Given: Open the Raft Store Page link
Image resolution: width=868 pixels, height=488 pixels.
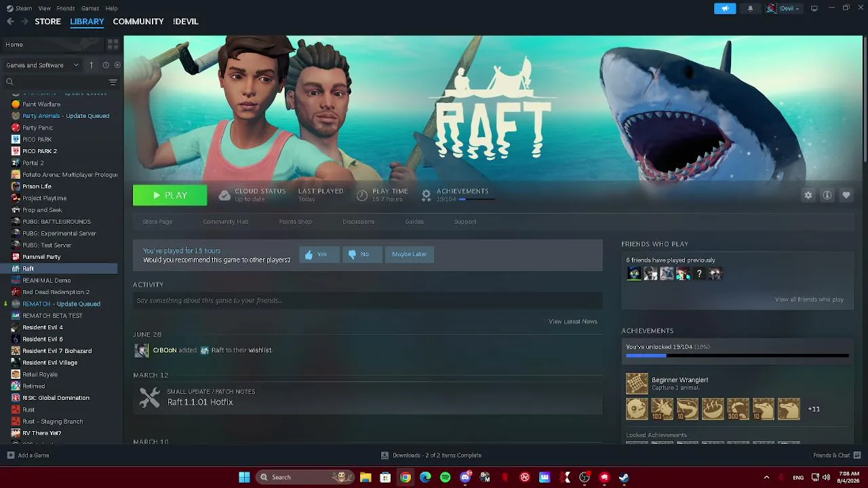Looking at the screenshot, I should [x=157, y=222].
